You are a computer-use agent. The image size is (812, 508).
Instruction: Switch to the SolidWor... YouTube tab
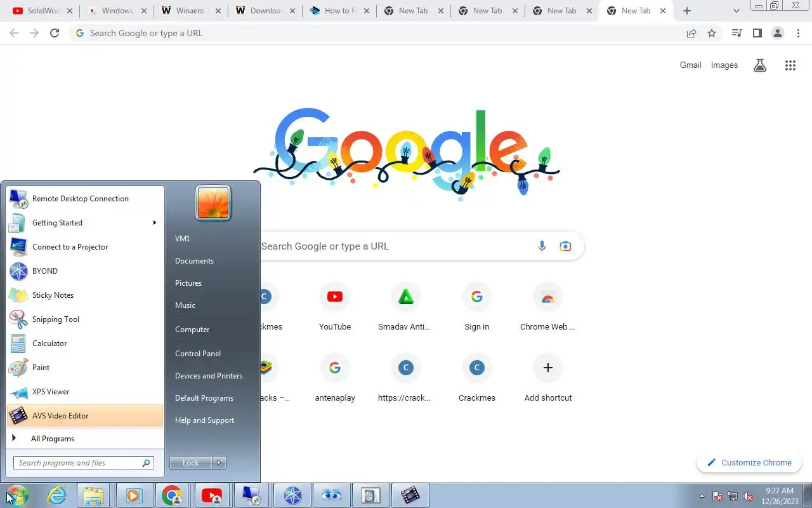(43, 11)
